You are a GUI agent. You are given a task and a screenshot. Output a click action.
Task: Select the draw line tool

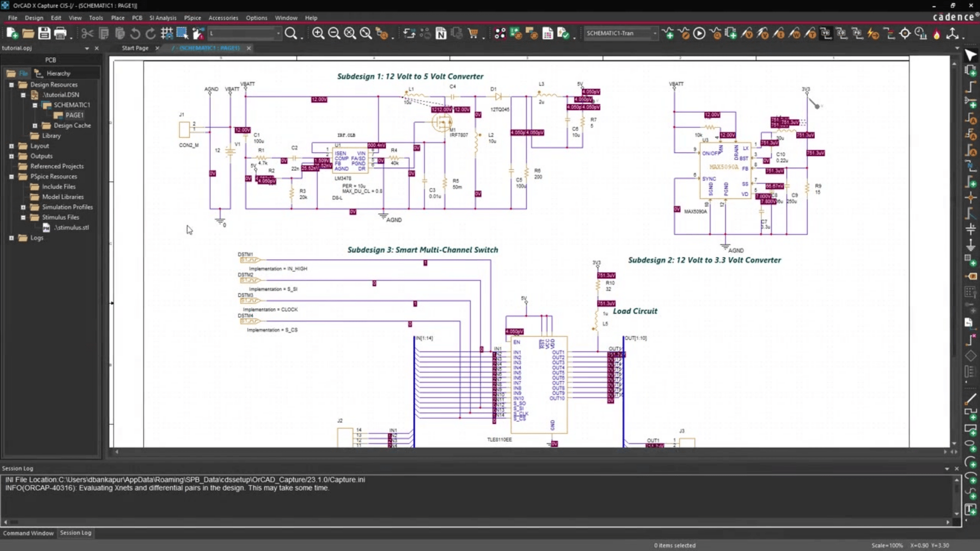click(970, 398)
